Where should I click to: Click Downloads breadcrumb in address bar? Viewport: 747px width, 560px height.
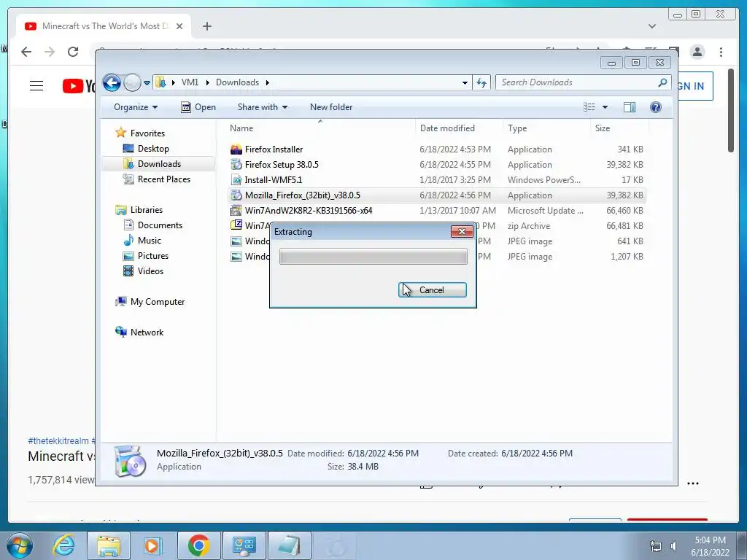pos(237,82)
